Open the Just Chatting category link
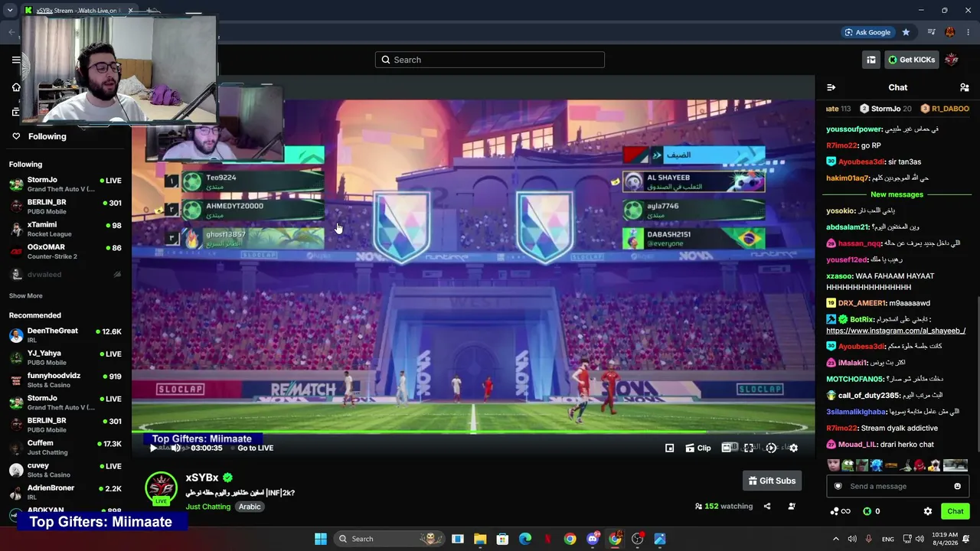The width and height of the screenshot is (980, 551). click(208, 507)
